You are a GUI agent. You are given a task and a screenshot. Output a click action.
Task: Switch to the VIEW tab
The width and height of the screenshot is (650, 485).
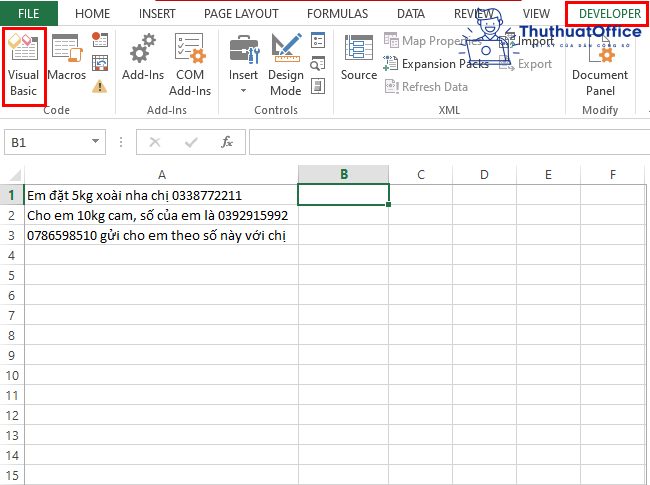[536, 14]
